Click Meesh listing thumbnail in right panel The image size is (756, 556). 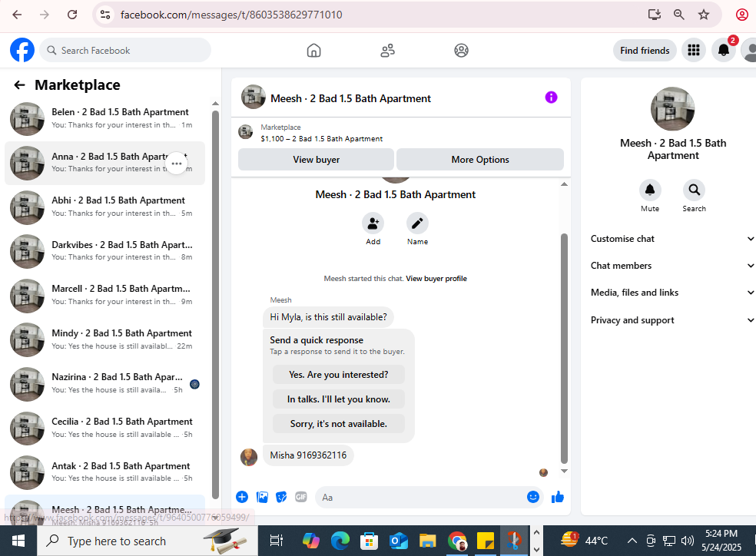click(x=672, y=109)
